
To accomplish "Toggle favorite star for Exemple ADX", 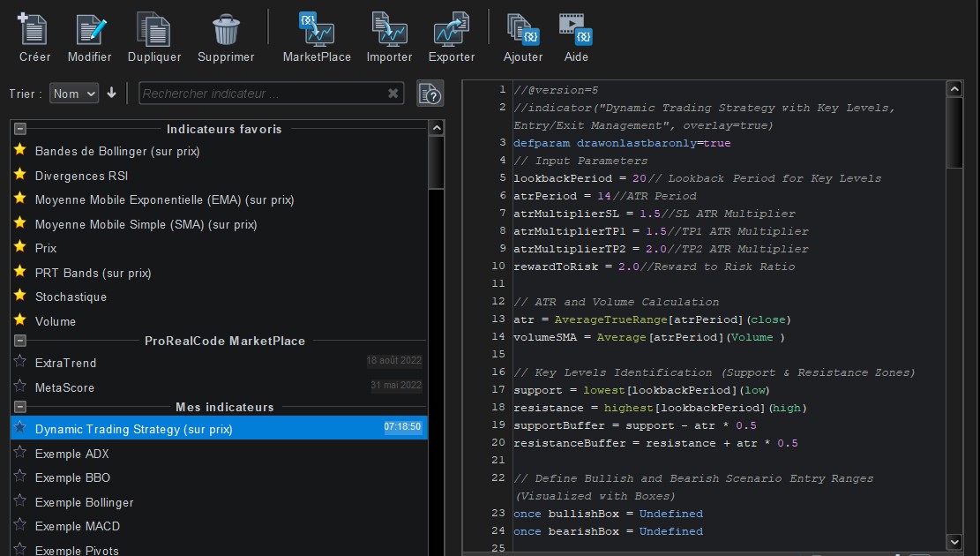I will (20, 454).
